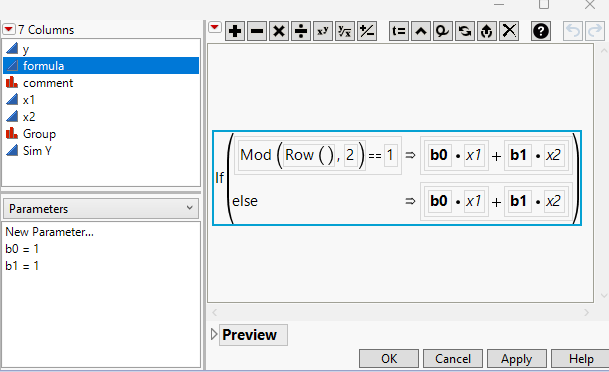Select parameter b0 = 1
The height and width of the screenshot is (372, 609).
coord(22,249)
